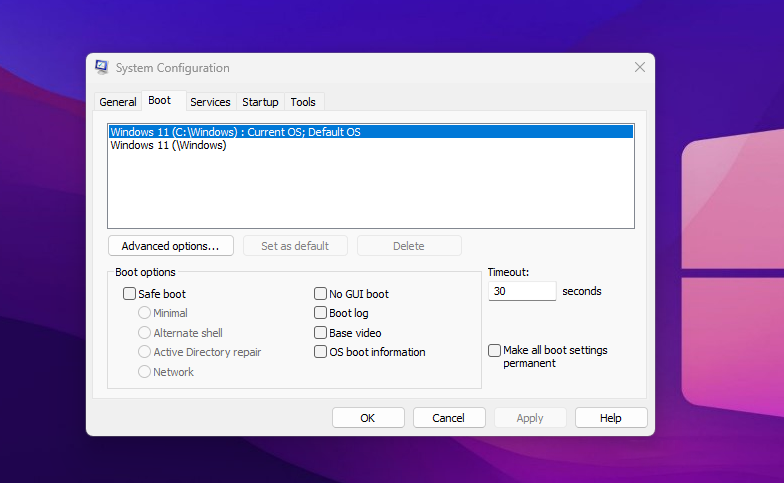The width and height of the screenshot is (784, 483).
Task: Open Help for System Configuration
Action: pos(611,418)
